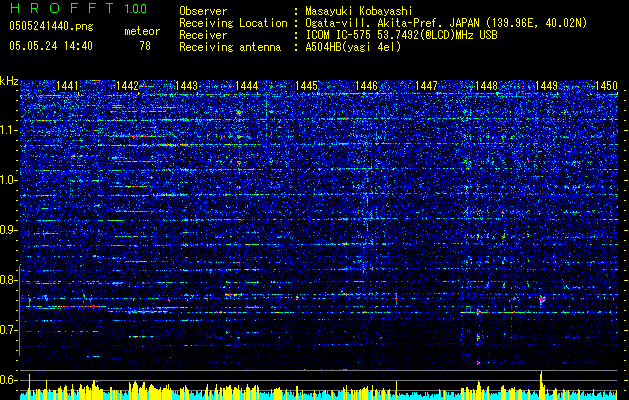This screenshot has height=400, width=629.
Task: Click the 1450 time marker
Action: point(606,86)
